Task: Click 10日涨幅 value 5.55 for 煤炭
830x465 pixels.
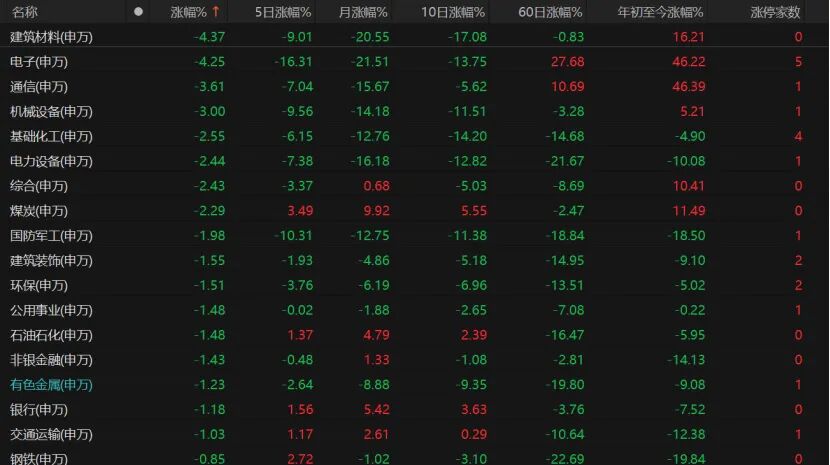Action: point(474,211)
